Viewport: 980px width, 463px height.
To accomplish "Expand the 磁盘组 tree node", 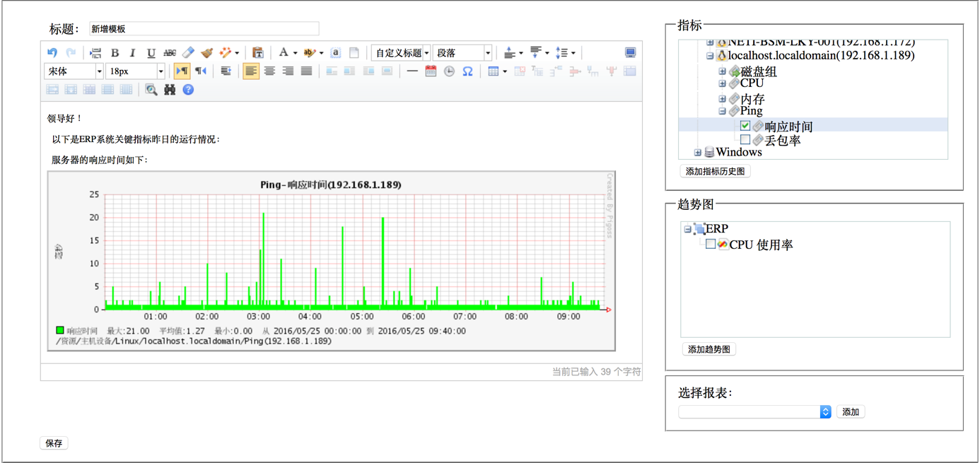I will pos(722,71).
